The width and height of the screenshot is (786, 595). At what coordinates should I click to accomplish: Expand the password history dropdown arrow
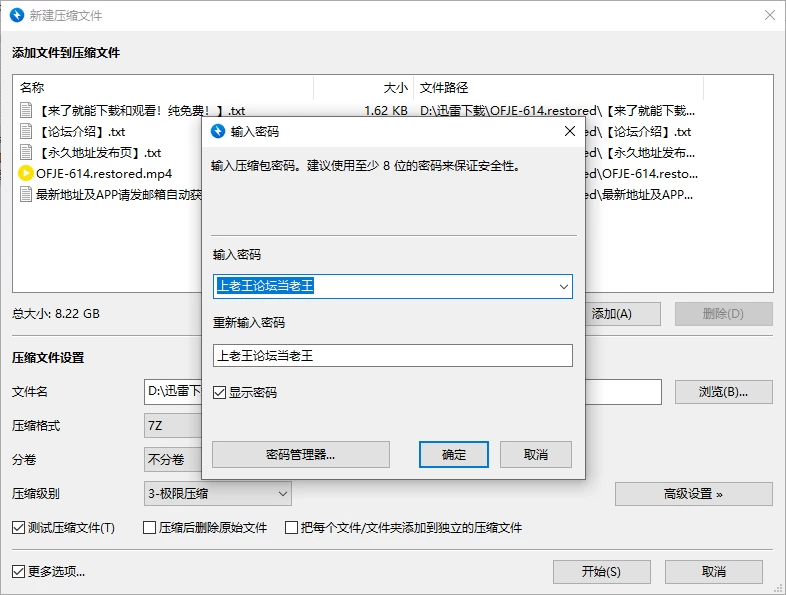(564, 287)
